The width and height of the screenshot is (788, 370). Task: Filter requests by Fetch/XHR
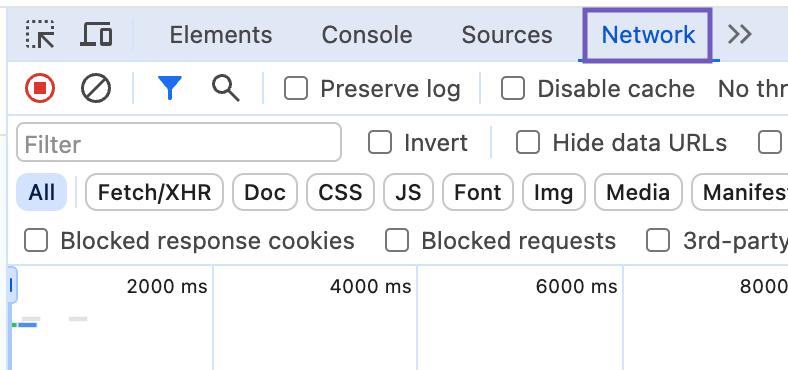(x=154, y=192)
